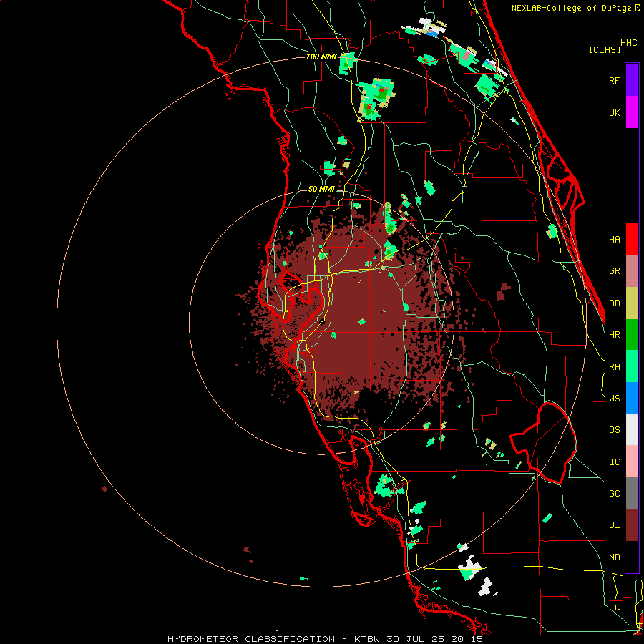644x644 pixels.
Task: Click the WS blue legend swatch
Action: (x=632, y=398)
